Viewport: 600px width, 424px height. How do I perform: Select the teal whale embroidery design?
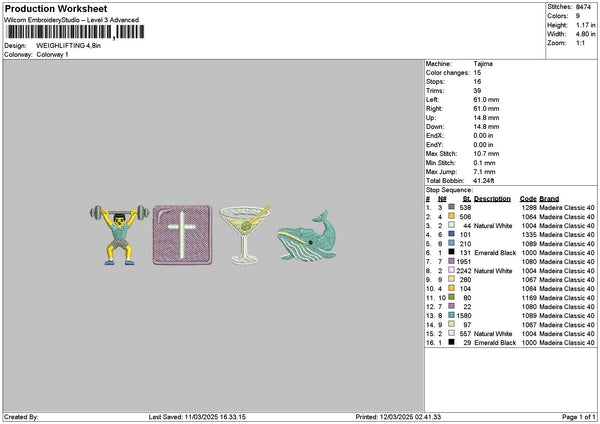pyautogui.click(x=307, y=236)
